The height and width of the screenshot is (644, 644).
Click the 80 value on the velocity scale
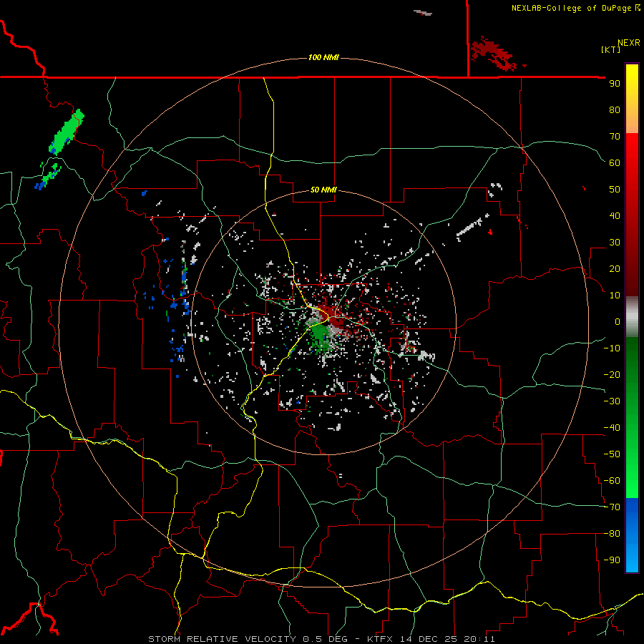click(x=615, y=110)
